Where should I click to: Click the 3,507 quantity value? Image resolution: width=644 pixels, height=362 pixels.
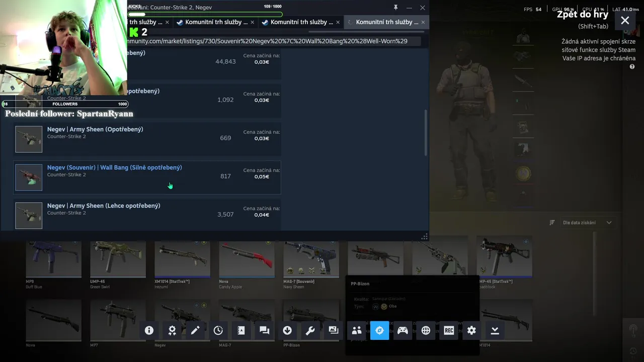225,214
